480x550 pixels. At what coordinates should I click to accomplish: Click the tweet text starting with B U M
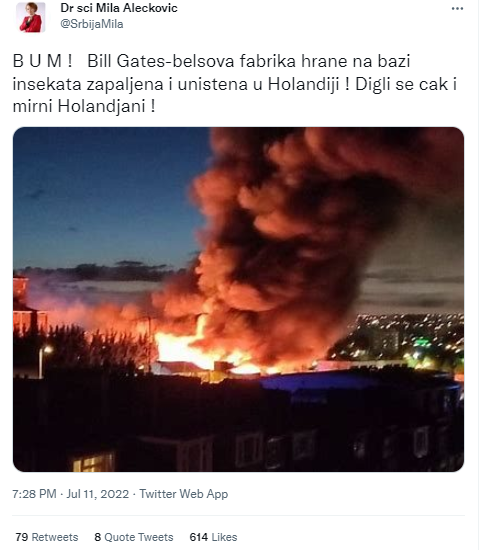click(x=234, y=83)
